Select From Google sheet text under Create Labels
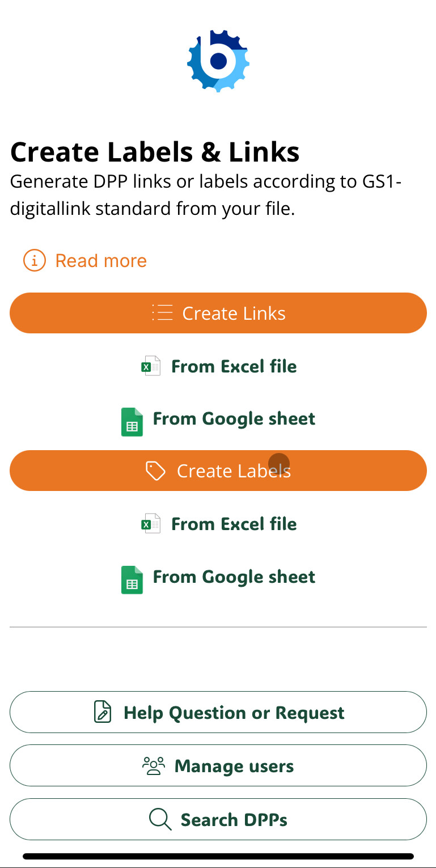The height and width of the screenshot is (868, 436). 234,577
